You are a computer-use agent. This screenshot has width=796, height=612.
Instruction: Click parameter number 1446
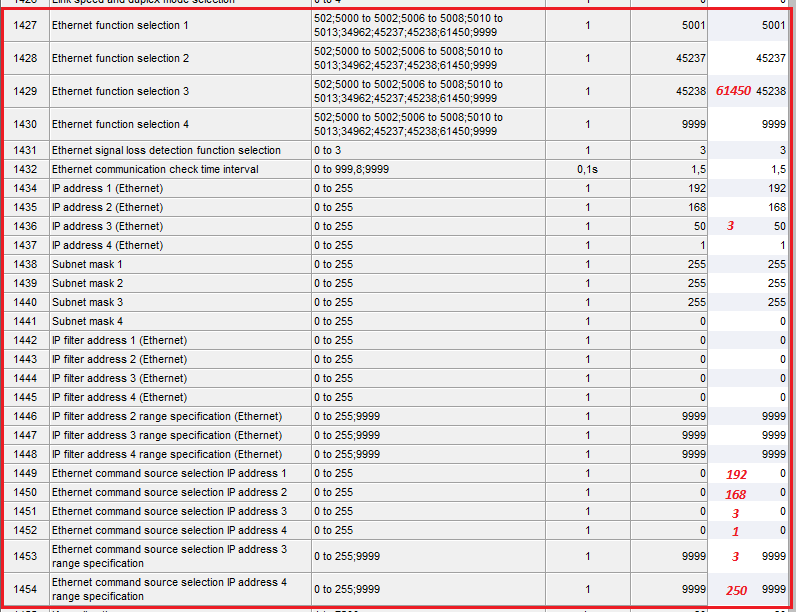(25, 417)
